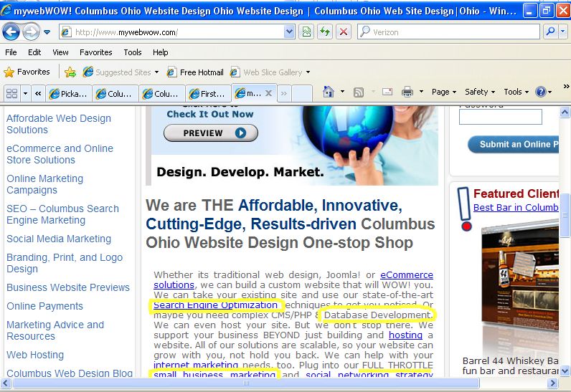Go forward with the Forward arrow button
Viewport: 571px width, 392px height.
coord(32,32)
